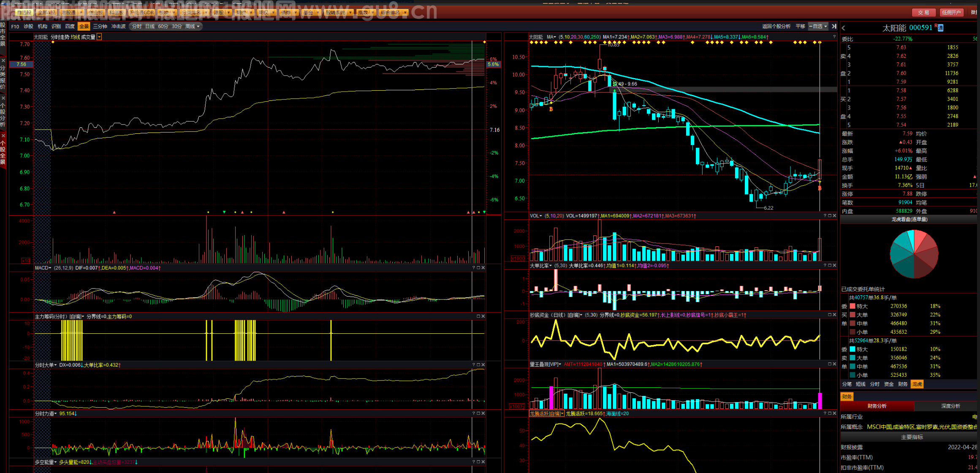Click the 7.56 price marker on axis

21,65
